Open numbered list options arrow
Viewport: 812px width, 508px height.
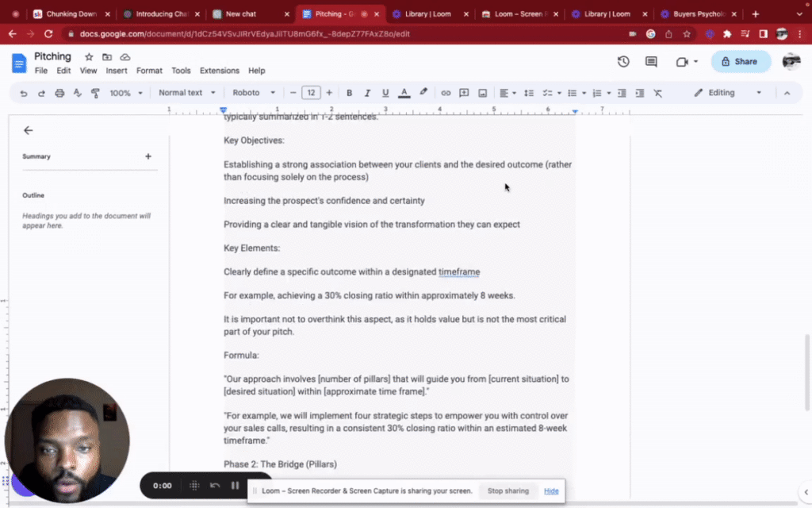[609, 94]
